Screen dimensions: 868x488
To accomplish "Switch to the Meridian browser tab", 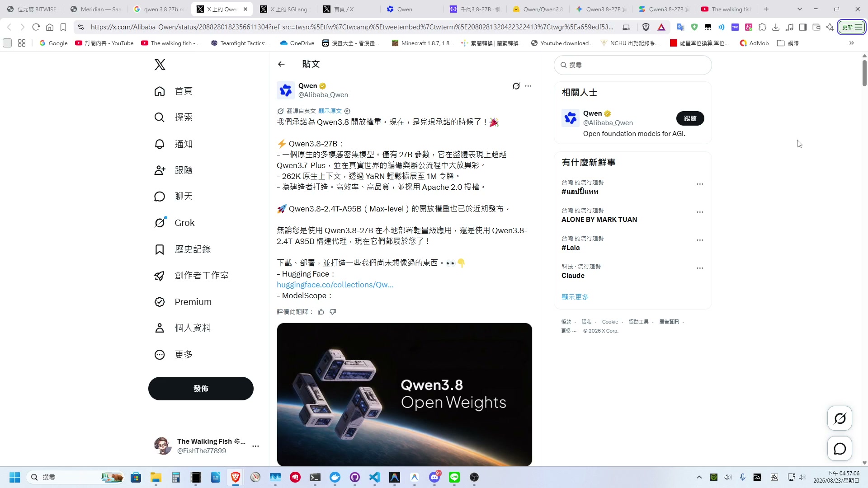I will 95,9.
